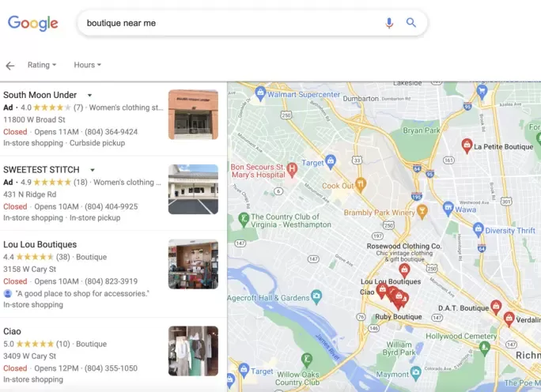Click the blue search magnifier icon

[411, 22]
